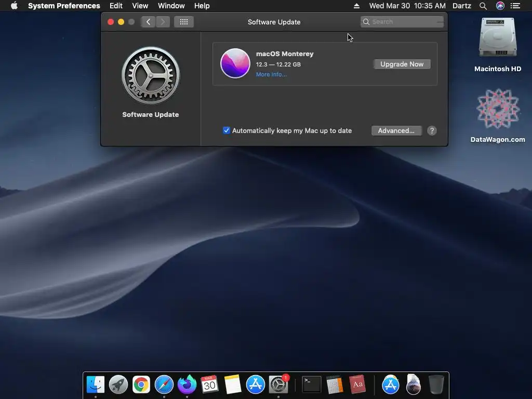The width and height of the screenshot is (532, 399).
Task: Click the macOS Monterey title text
Action: point(285,54)
